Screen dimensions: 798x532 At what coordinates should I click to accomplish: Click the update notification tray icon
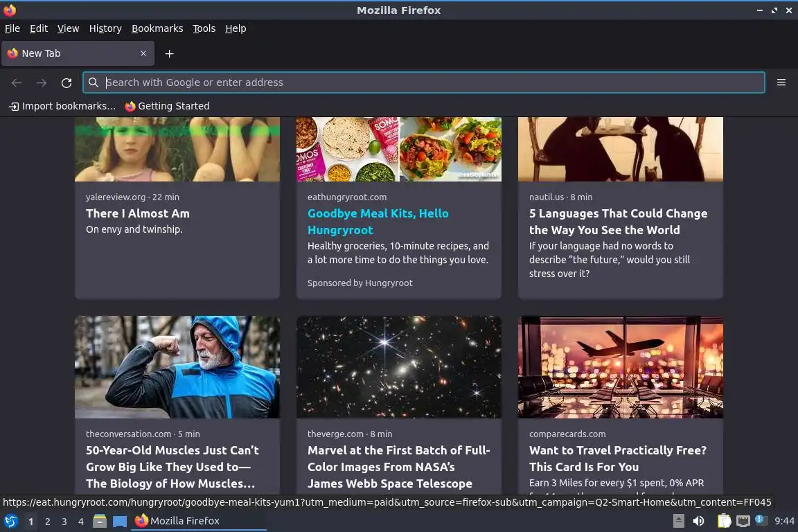coord(761,520)
